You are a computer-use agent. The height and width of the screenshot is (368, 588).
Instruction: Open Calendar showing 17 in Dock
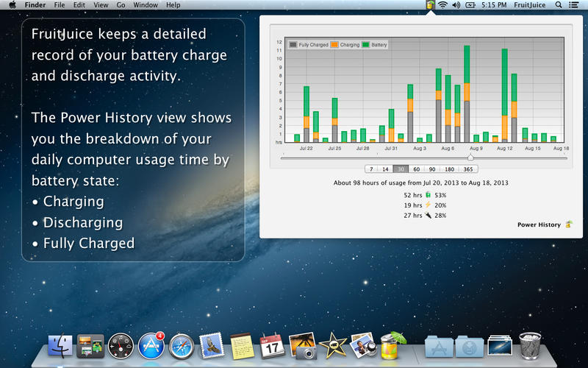coord(272,345)
